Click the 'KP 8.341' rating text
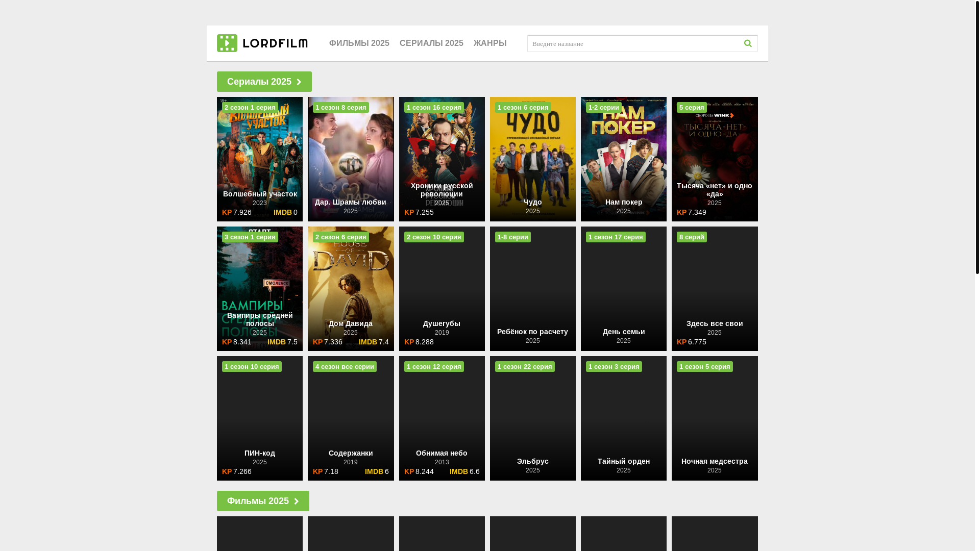980x551 pixels. click(237, 342)
